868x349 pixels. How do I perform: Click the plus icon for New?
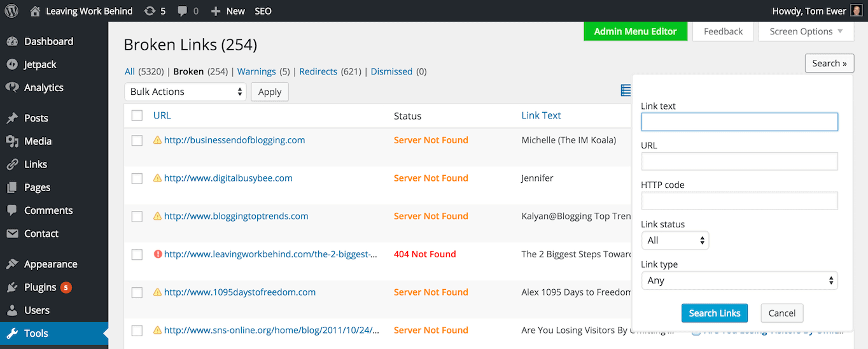point(215,11)
